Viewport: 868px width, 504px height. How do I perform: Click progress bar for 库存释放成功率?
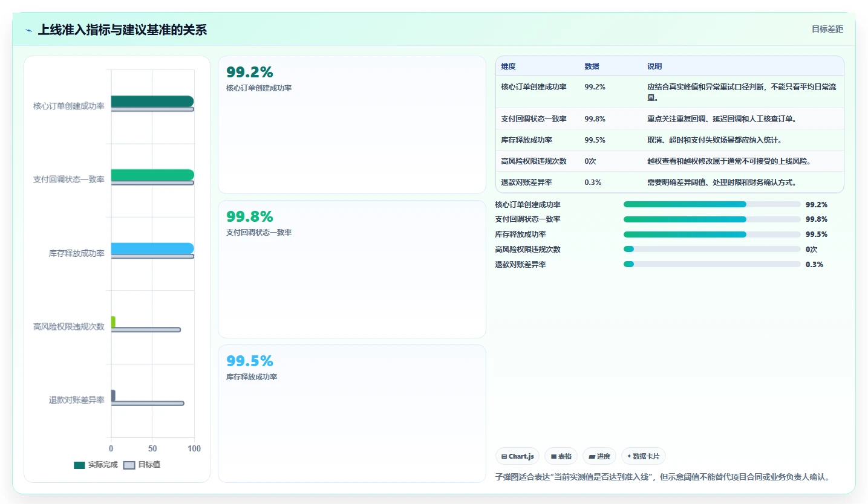(712, 234)
